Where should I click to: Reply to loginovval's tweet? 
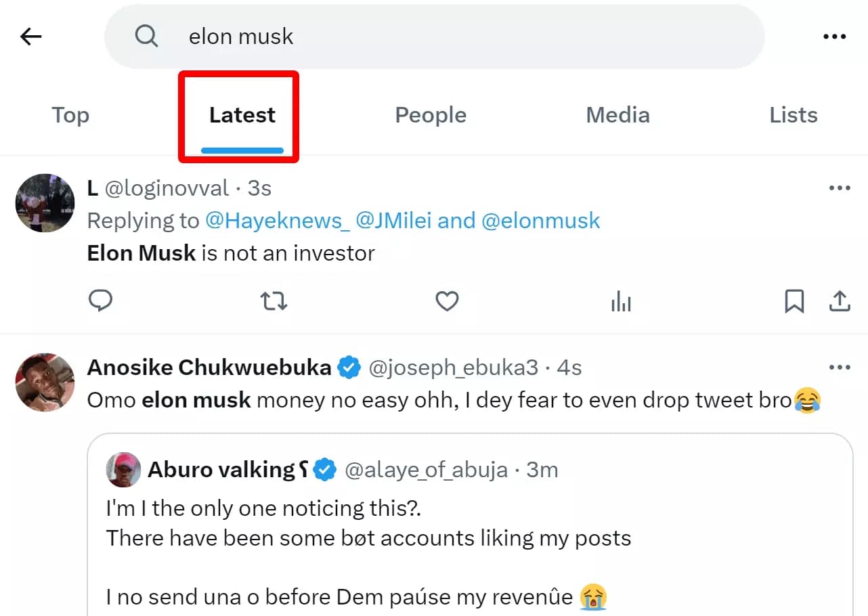tap(101, 301)
